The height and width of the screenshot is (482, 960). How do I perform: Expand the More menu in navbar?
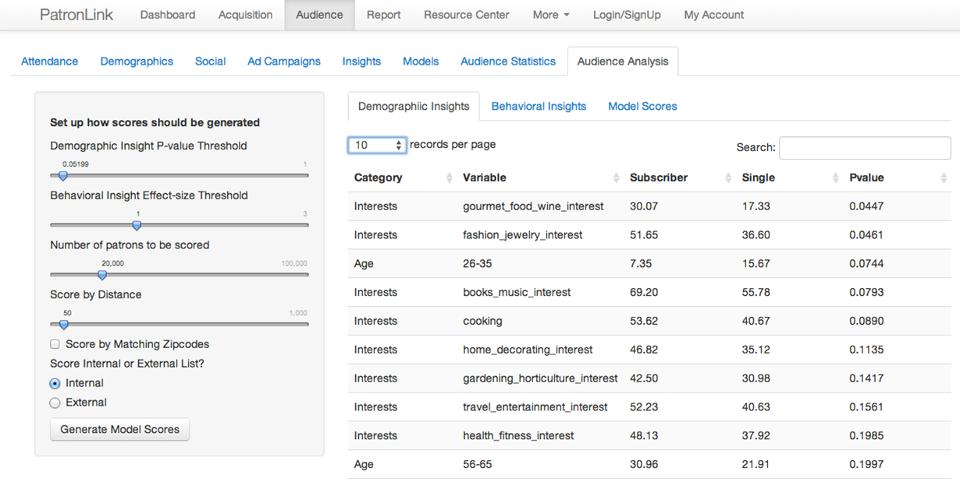pos(551,15)
